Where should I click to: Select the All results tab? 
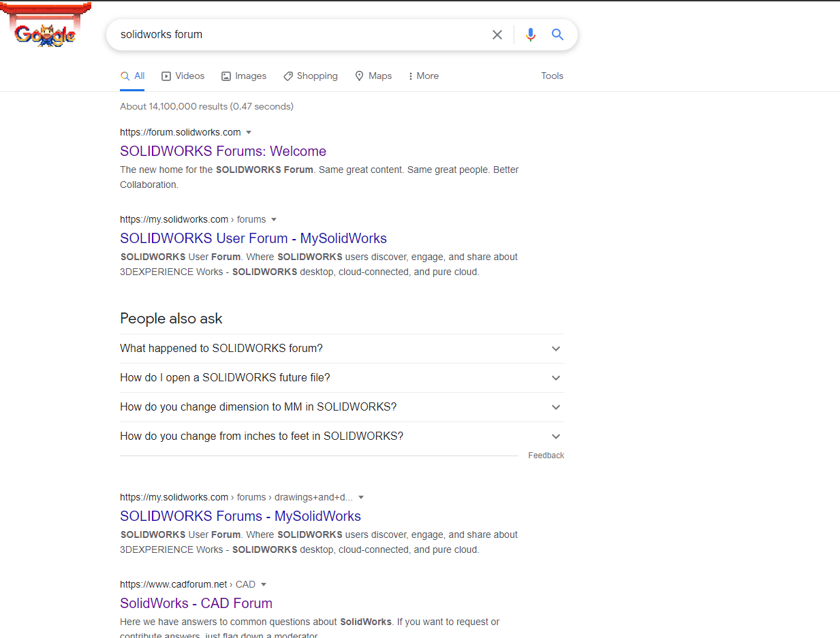point(132,76)
